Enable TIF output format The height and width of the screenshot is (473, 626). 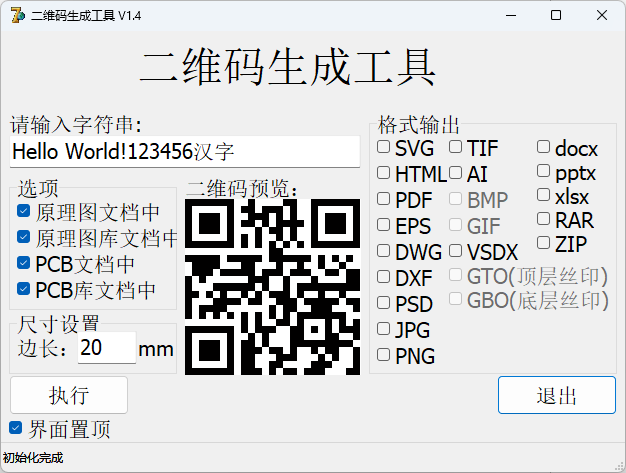tap(455, 147)
